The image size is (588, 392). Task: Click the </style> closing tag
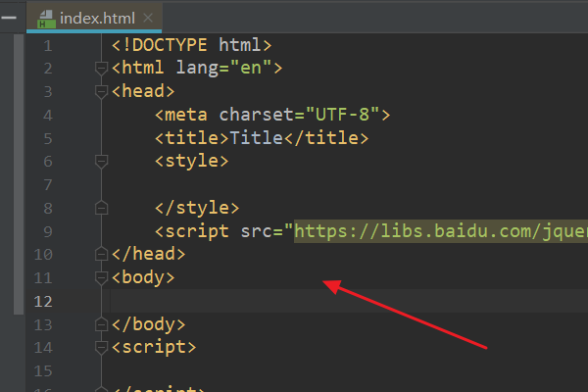tap(197, 208)
